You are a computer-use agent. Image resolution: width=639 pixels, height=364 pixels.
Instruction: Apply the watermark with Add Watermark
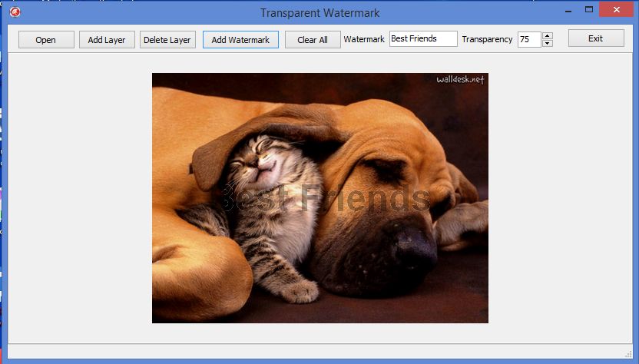pyautogui.click(x=240, y=40)
